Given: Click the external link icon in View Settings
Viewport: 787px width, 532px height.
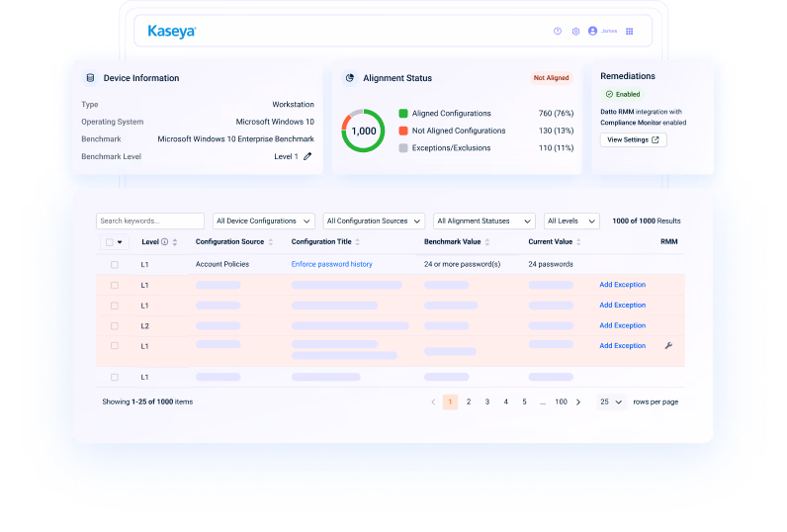Looking at the screenshot, I should [655, 140].
